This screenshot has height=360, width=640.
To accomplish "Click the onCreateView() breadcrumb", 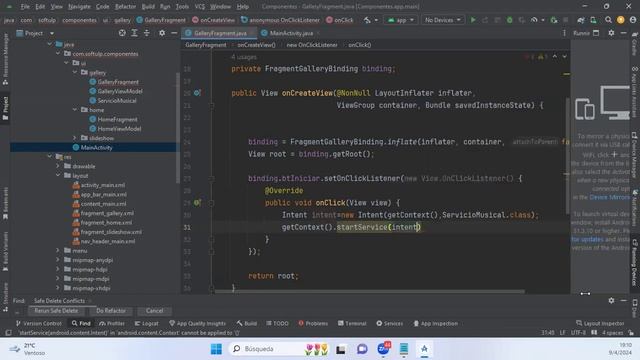I will tap(256, 45).
